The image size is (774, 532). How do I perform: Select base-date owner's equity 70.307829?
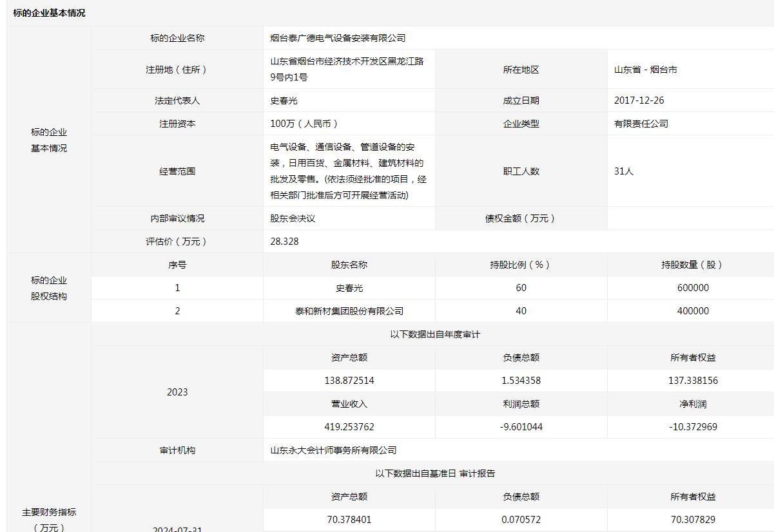(693, 520)
